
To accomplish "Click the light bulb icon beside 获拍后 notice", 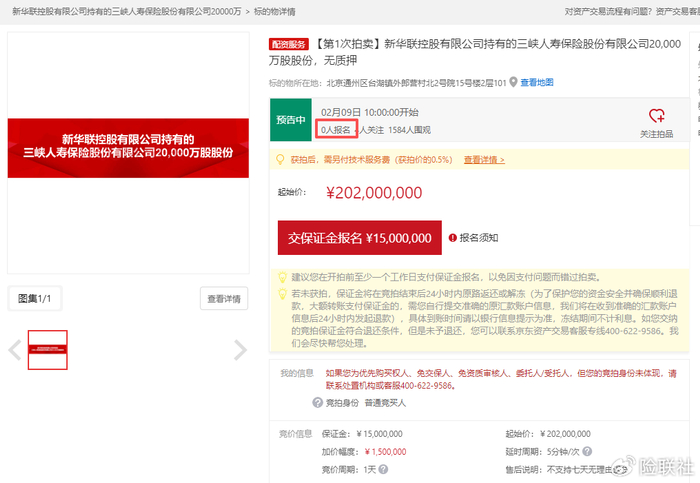I will (280, 159).
